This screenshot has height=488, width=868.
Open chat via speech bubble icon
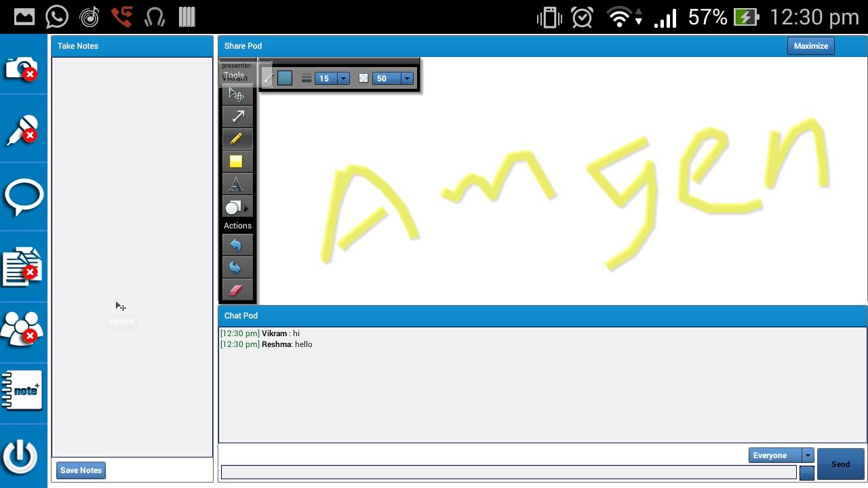(x=24, y=198)
